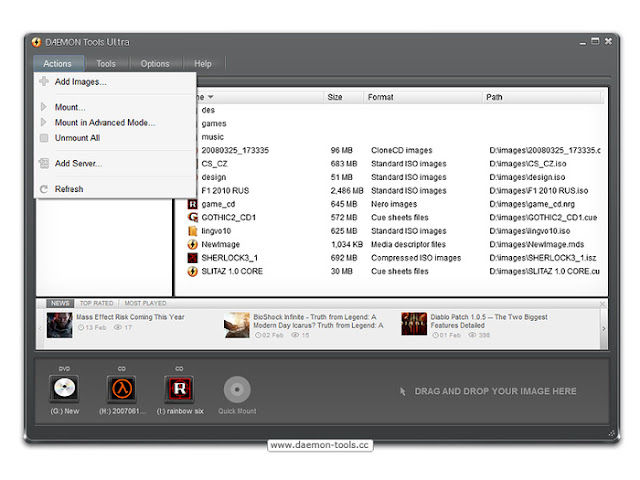640x480 pixels.
Task: Click the Quick Mount disc icon
Action: 237,390
